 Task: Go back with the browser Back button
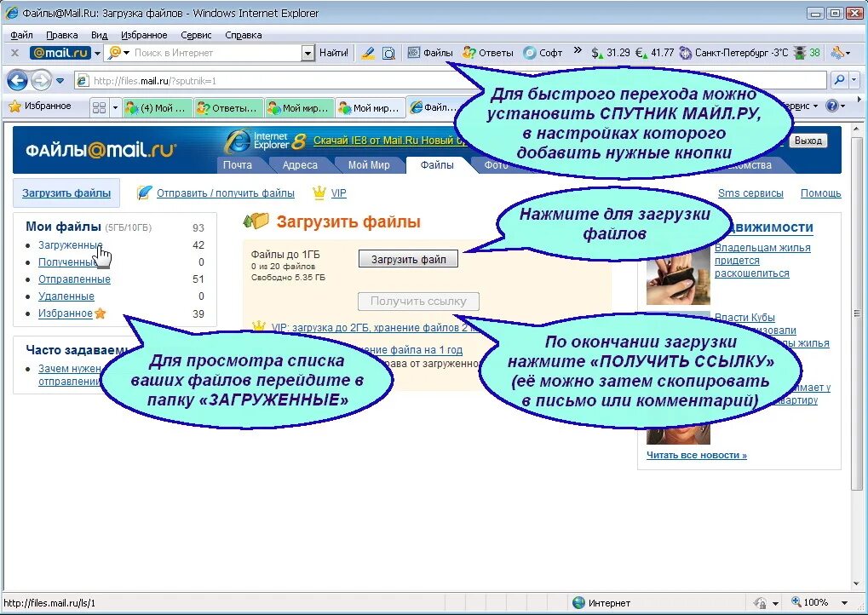click(17, 81)
